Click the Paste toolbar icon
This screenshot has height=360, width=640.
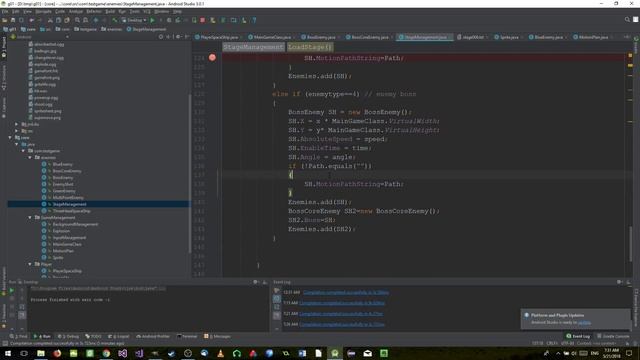tap(67, 20)
